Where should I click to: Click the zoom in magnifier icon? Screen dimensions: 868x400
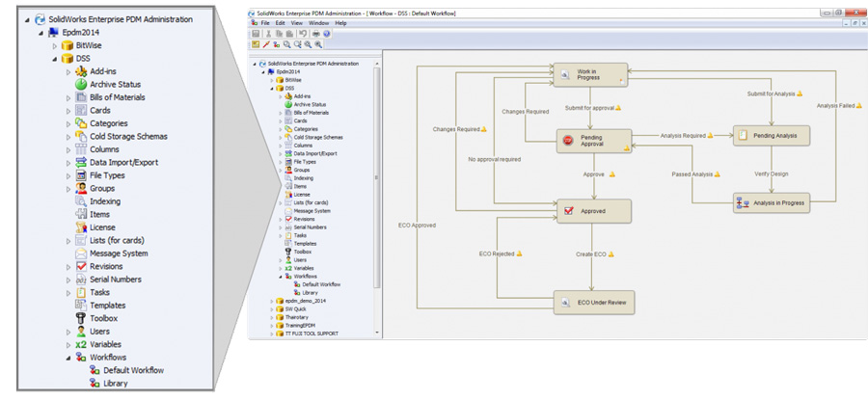point(308,44)
